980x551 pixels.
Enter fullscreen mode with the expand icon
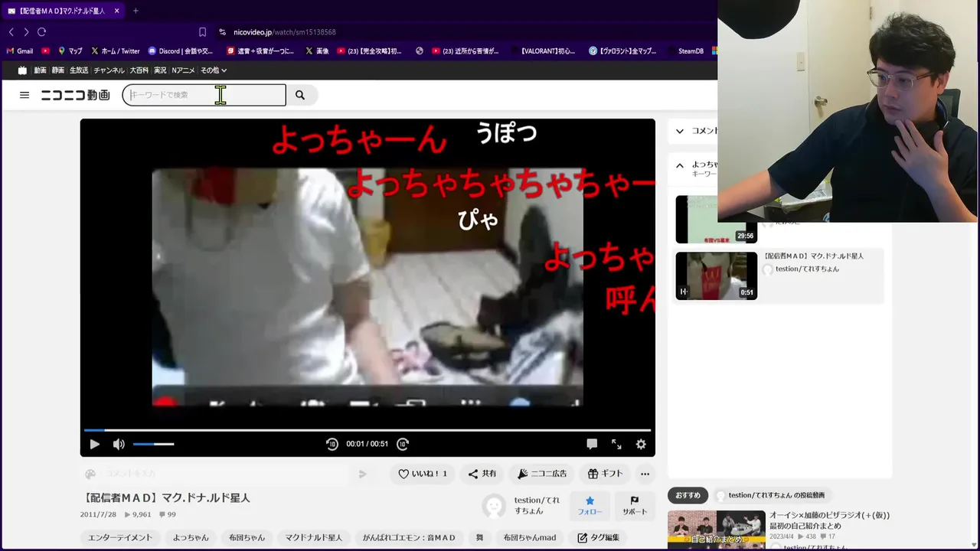(616, 444)
